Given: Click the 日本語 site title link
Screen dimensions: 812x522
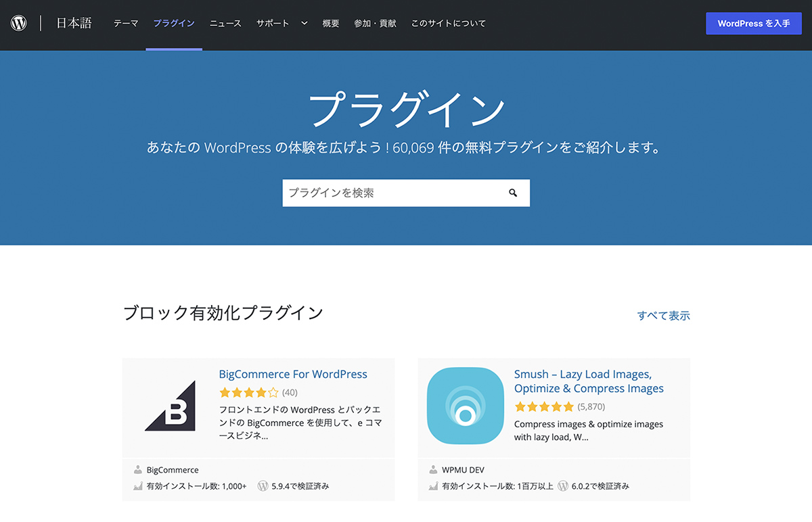Looking at the screenshot, I should pyautogui.click(x=74, y=23).
